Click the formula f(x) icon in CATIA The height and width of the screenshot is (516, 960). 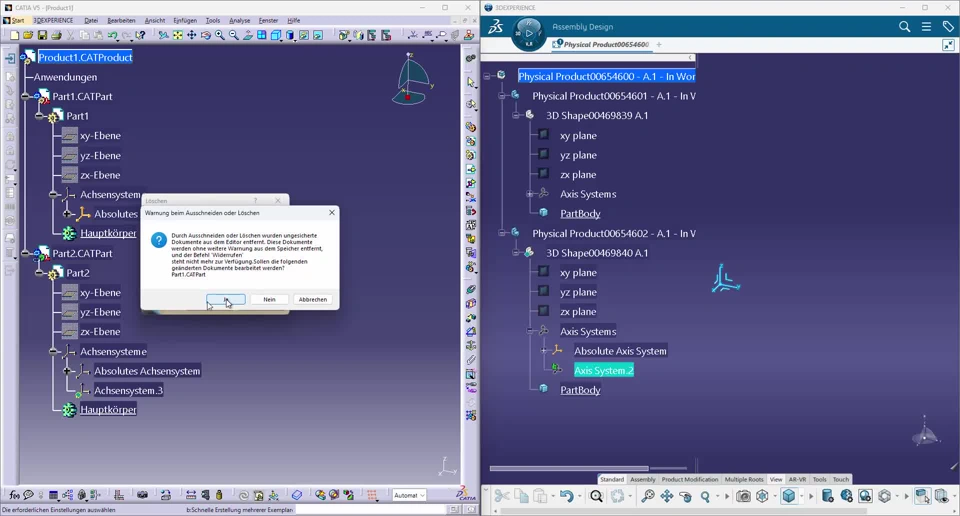(15, 495)
